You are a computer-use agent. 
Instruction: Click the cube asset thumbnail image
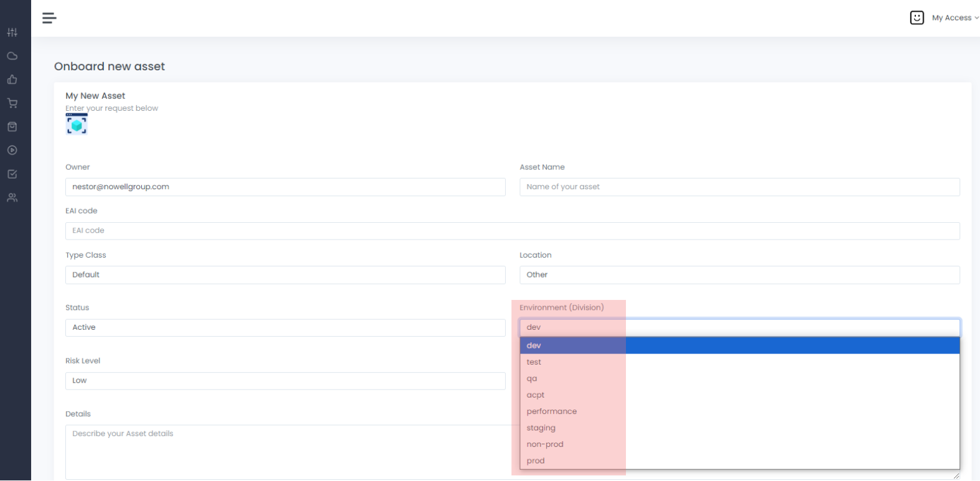click(x=77, y=124)
